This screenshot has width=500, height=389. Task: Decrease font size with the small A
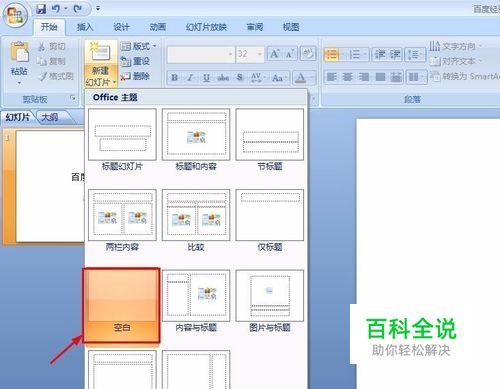[290, 54]
